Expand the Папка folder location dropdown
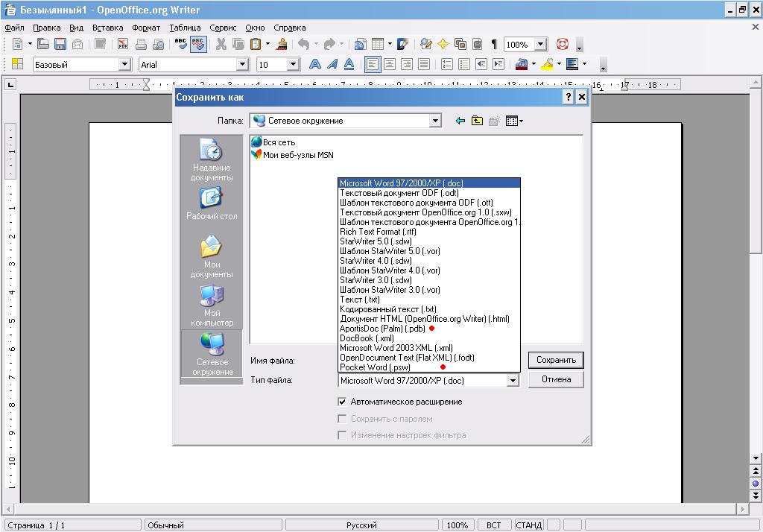The width and height of the screenshot is (763, 532). click(435, 121)
